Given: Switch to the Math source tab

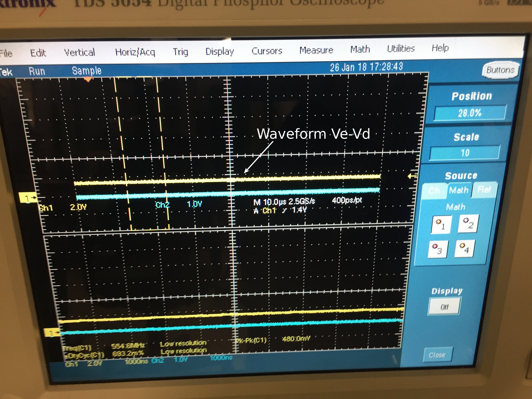Looking at the screenshot, I should coord(459,190).
